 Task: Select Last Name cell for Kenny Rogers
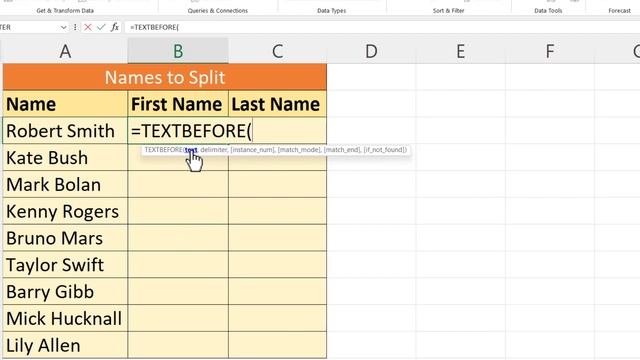pos(278,211)
